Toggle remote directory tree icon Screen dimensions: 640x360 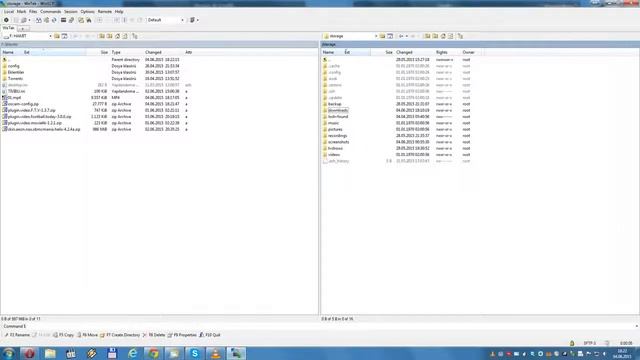pyautogui.click(x=460, y=36)
